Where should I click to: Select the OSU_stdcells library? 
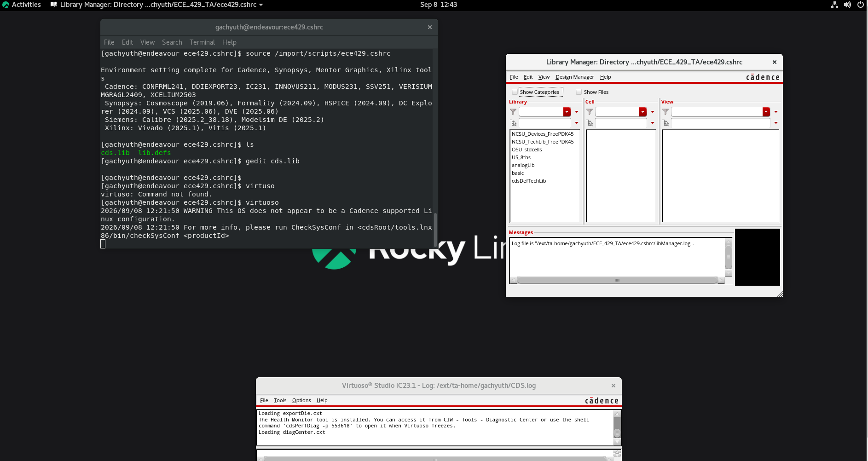click(x=527, y=150)
